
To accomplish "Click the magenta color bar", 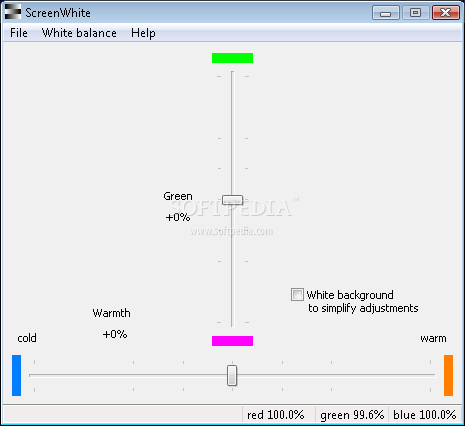I will pyautogui.click(x=232, y=341).
